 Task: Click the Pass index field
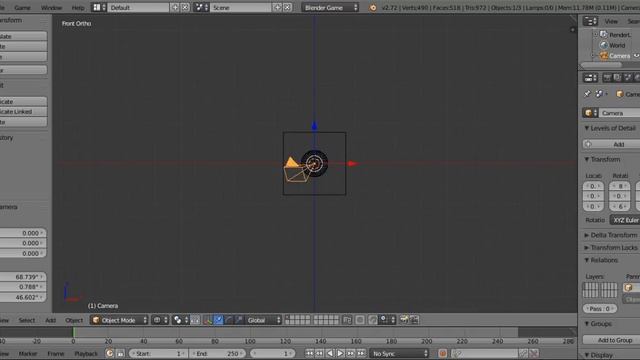tap(600, 309)
